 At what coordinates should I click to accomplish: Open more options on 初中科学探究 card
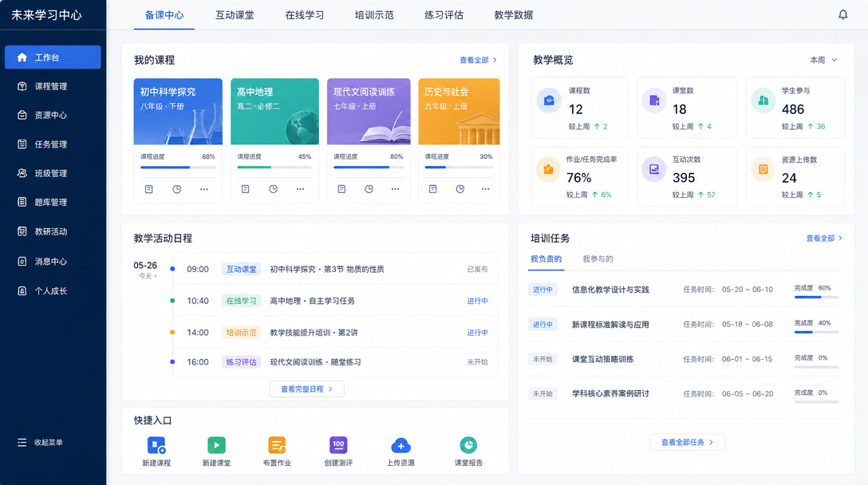coord(204,189)
